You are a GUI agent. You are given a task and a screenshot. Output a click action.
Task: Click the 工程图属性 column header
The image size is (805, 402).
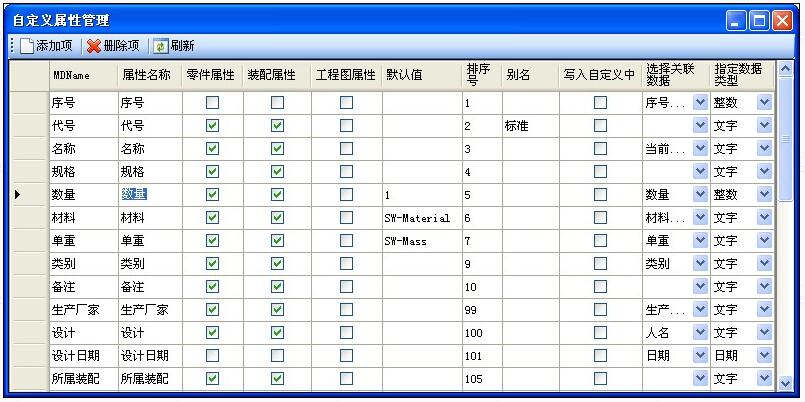(346, 76)
